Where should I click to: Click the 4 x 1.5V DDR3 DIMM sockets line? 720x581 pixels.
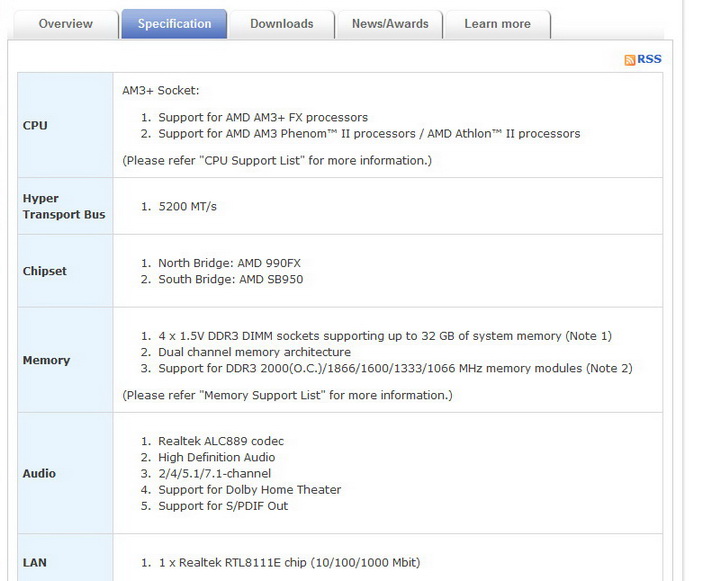coord(385,336)
